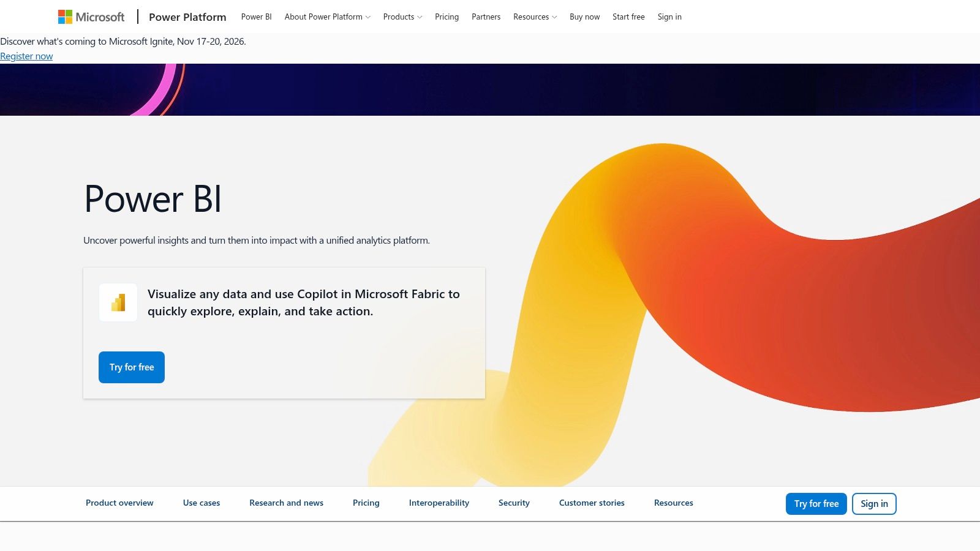Open the Power Platform home link
The width and height of the screenshot is (980, 551).
tap(187, 17)
